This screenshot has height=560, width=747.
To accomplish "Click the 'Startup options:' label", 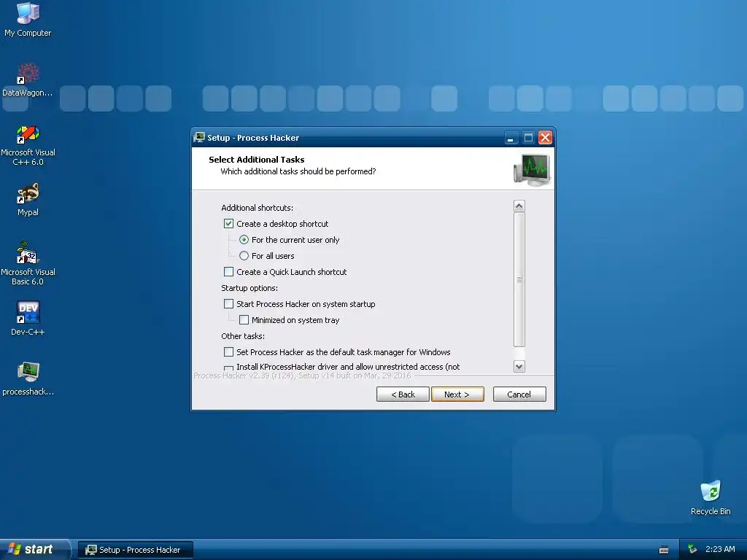I will coord(249,288).
